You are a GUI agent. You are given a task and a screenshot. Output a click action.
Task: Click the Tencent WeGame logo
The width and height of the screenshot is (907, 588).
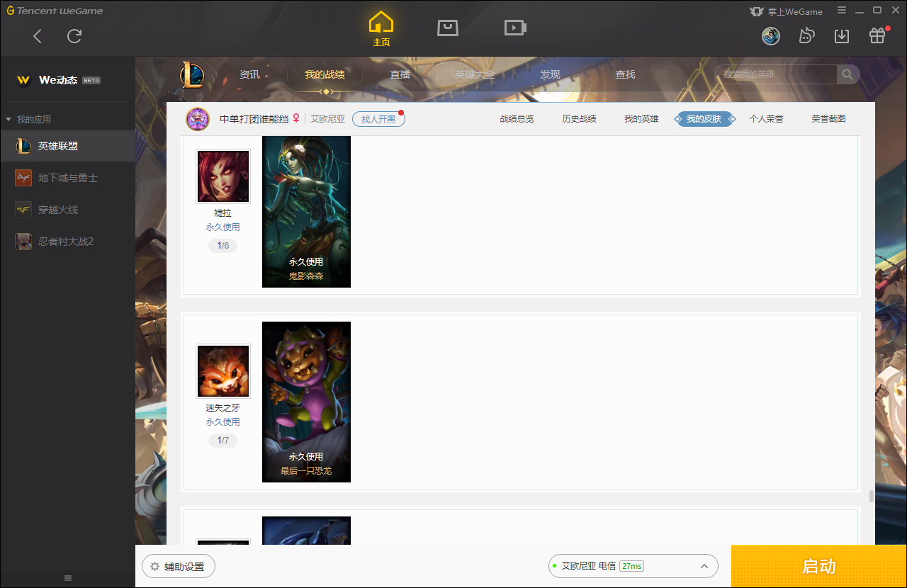(55, 11)
